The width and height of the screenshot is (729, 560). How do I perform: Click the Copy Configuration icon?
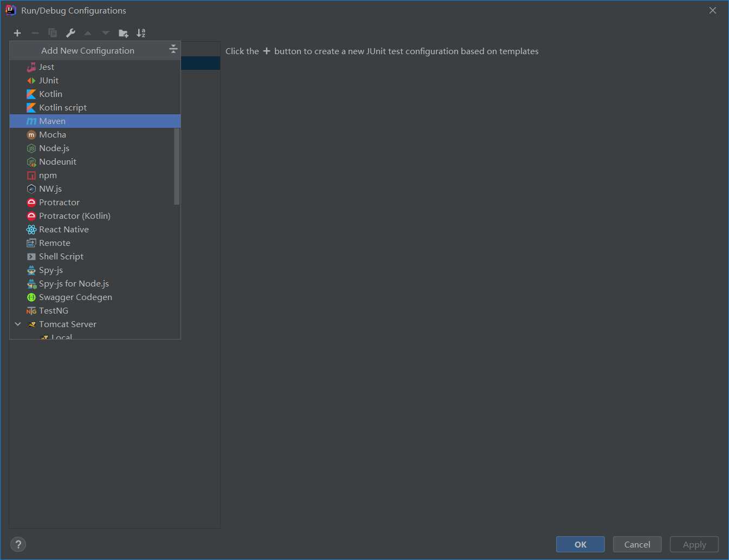coord(53,33)
